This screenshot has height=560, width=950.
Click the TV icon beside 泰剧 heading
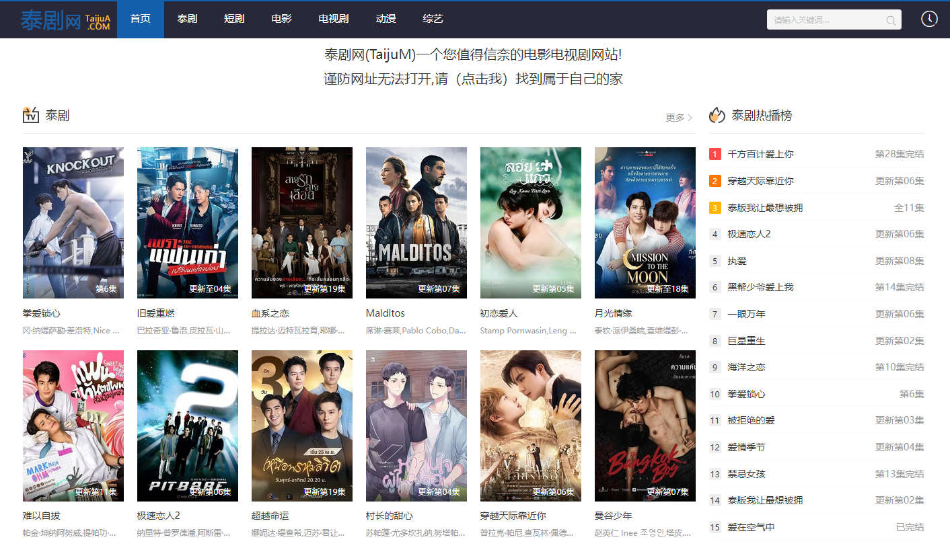tap(31, 115)
